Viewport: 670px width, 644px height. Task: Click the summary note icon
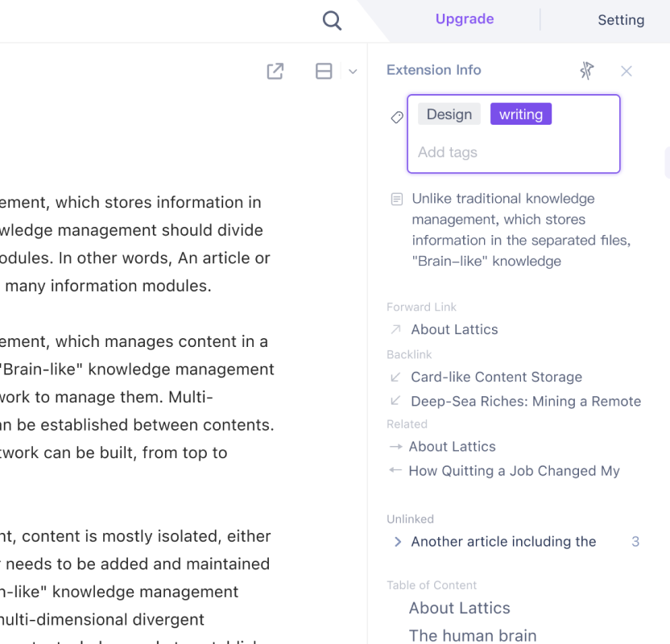click(x=397, y=199)
